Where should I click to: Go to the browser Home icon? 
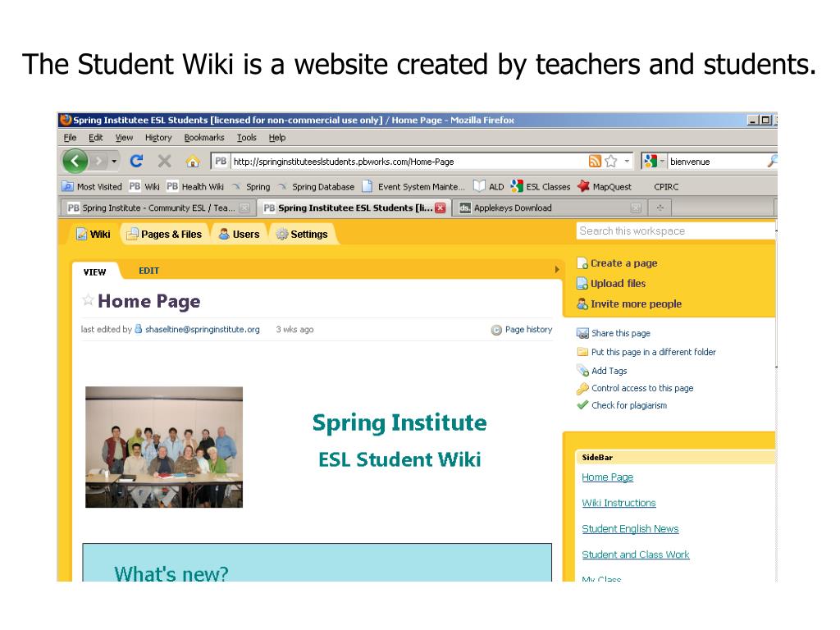click(x=193, y=161)
